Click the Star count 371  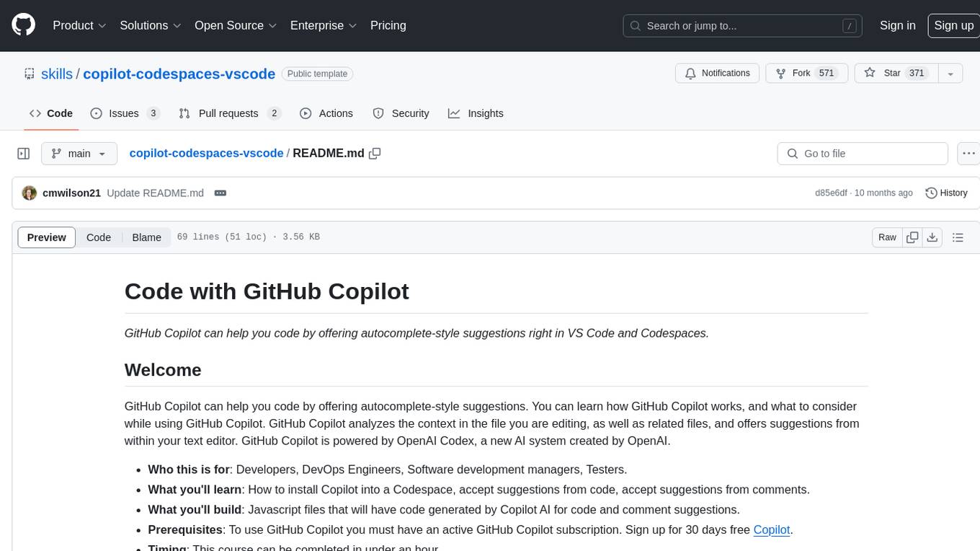click(x=917, y=74)
